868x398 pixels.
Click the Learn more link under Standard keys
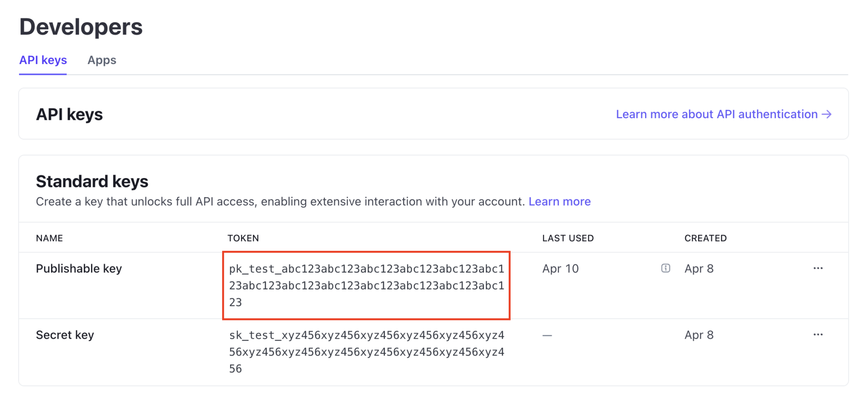559,201
